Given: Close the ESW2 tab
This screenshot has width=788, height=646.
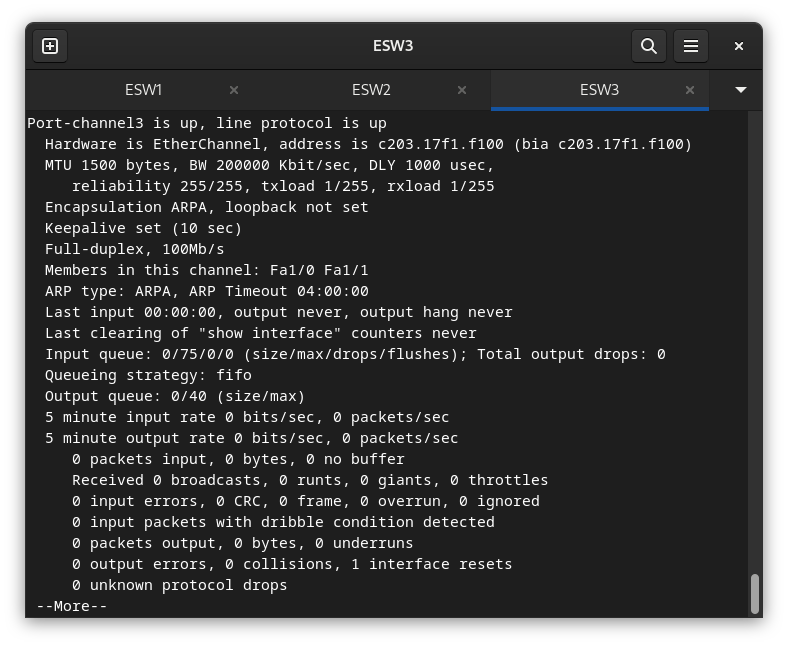Looking at the screenshot, I should (462, 90).
